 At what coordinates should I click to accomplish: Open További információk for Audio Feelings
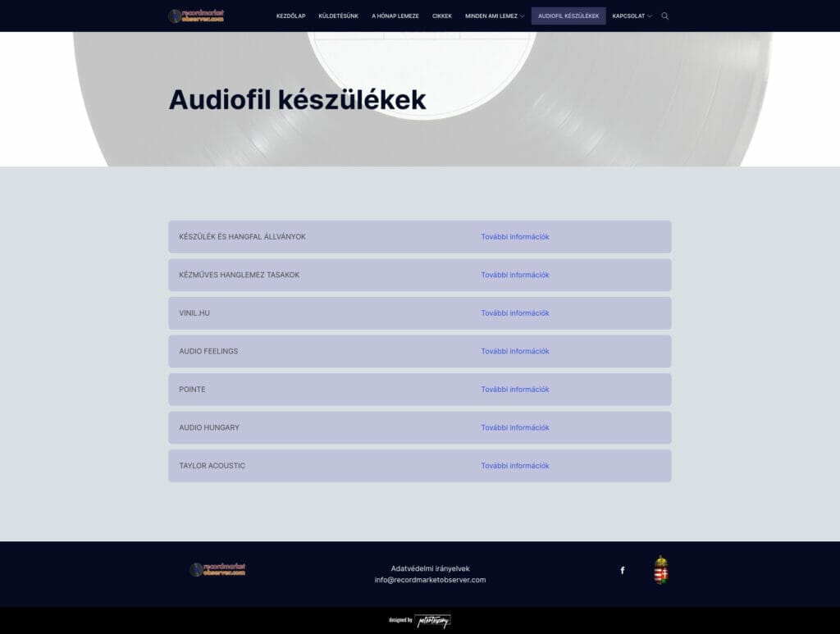tap(514, 351)
